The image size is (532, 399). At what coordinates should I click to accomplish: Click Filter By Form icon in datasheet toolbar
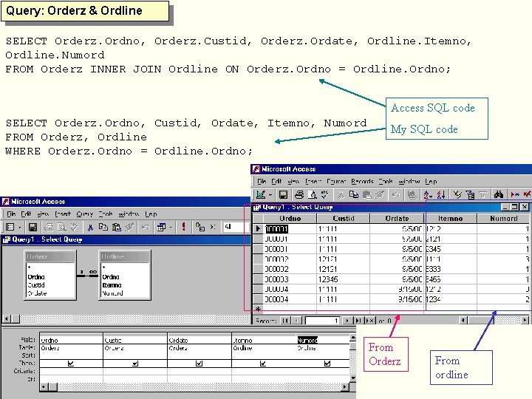(x=470, y=194)
